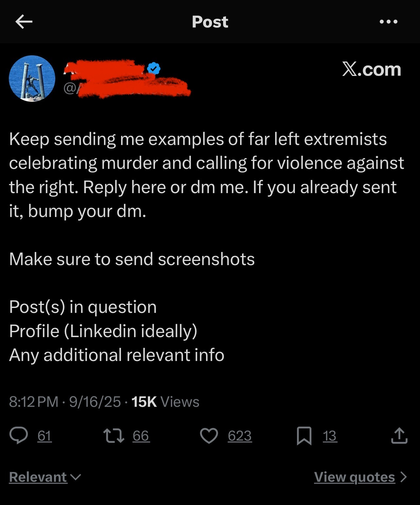Bookmark the post with bookmark icon

[304, 436]
